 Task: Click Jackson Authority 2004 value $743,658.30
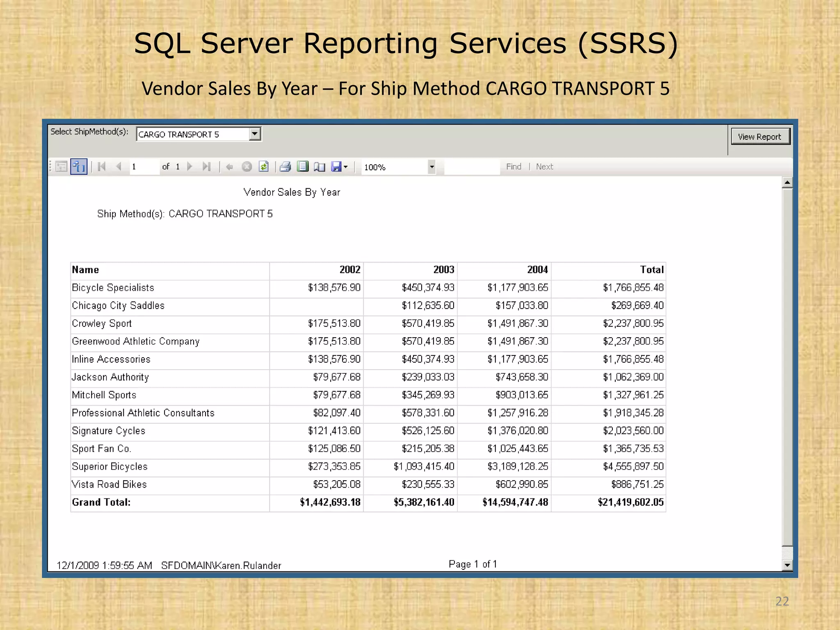[522, 377]
